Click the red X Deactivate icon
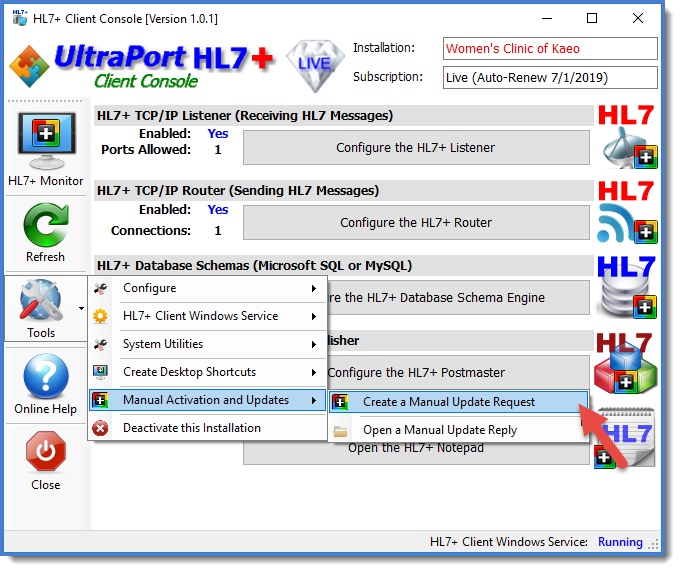 tap(100, 428)
